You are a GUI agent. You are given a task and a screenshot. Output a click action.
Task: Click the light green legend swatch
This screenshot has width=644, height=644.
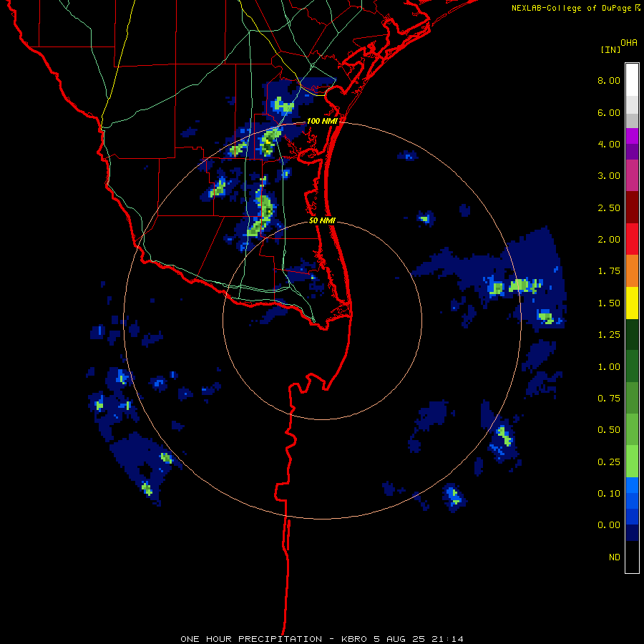click(x=632, y=462)
